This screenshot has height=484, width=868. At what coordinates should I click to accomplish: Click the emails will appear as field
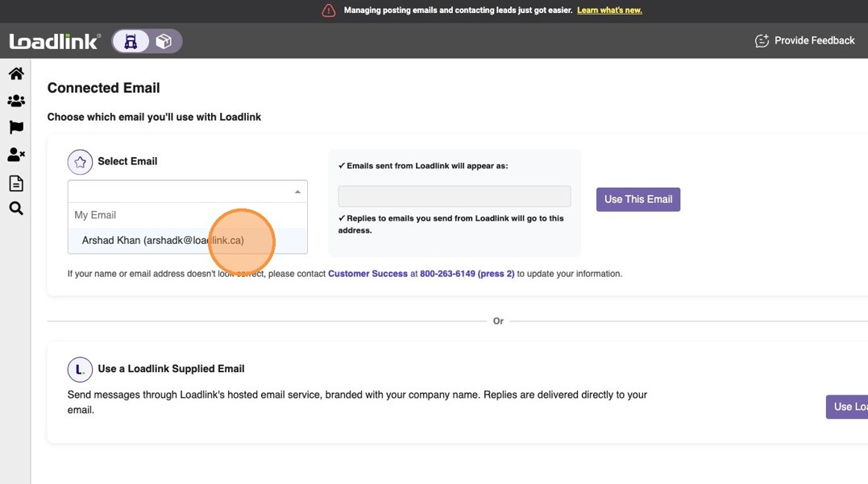(455, 196)
